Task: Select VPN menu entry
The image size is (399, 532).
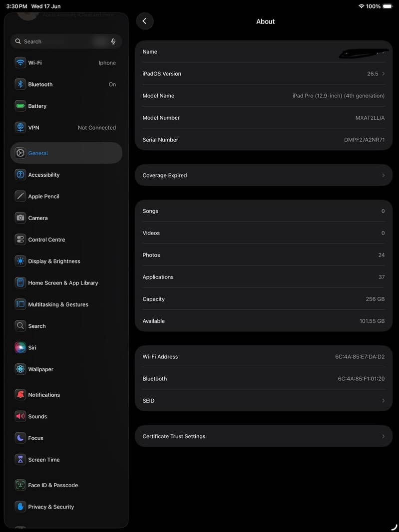Action: [66, 128]
